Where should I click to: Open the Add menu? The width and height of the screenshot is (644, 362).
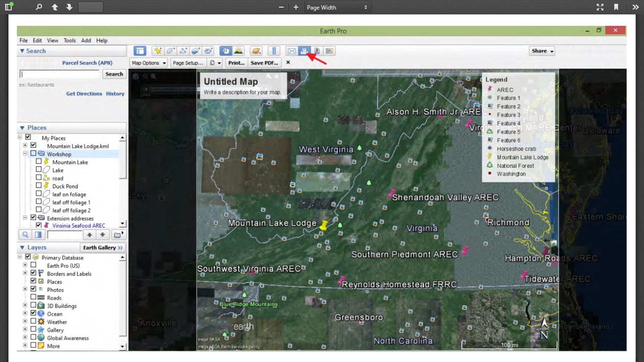(x=86, y=40)
